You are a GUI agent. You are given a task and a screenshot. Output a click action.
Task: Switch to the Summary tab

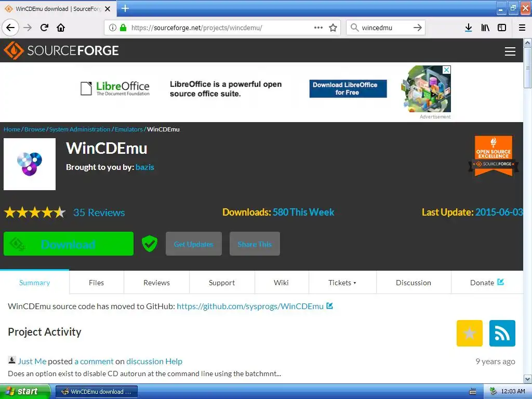coord(35,283)
